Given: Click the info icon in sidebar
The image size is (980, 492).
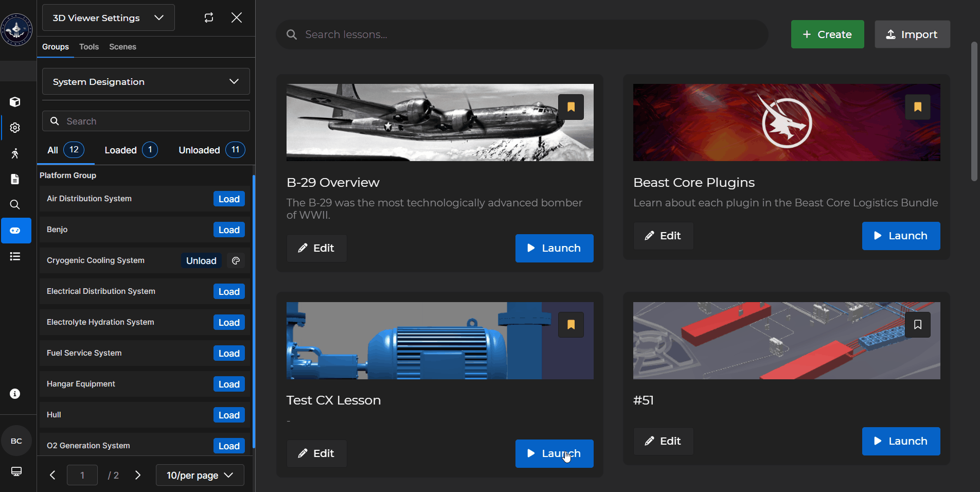Looking at the screenshot, I should click(x=15, y=394).
